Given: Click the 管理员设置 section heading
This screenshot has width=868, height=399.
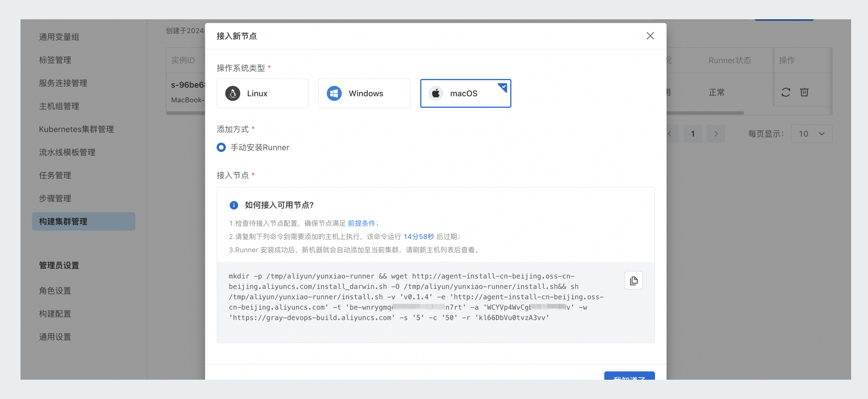Looking at the screenshot, I should 59,265.
